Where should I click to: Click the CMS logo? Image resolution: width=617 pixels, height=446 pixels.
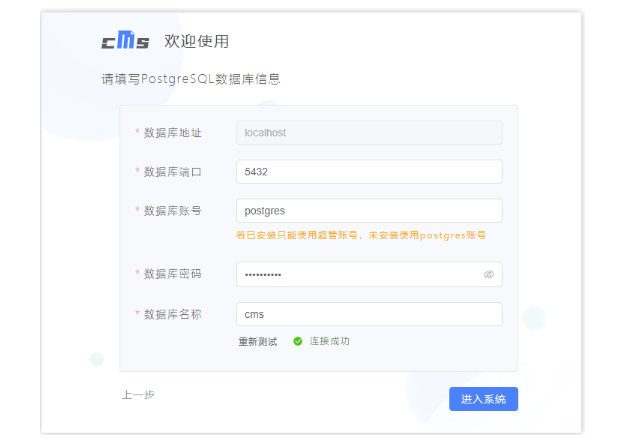click(x=125, y=40)
